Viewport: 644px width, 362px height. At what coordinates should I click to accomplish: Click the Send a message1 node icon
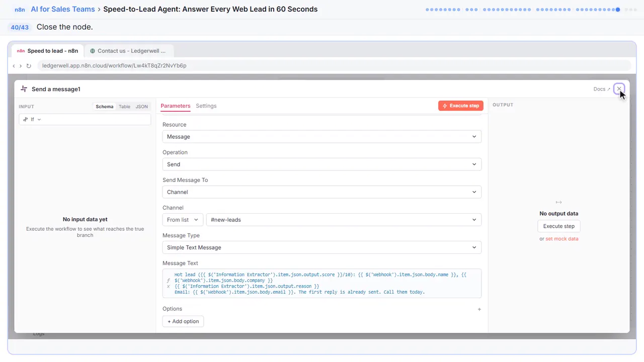coord(24,89)
